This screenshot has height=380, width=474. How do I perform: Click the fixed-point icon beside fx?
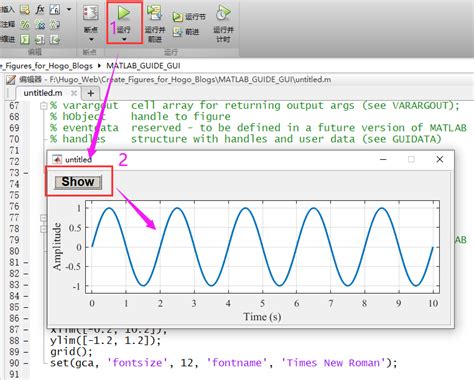[x=55, y=9]
